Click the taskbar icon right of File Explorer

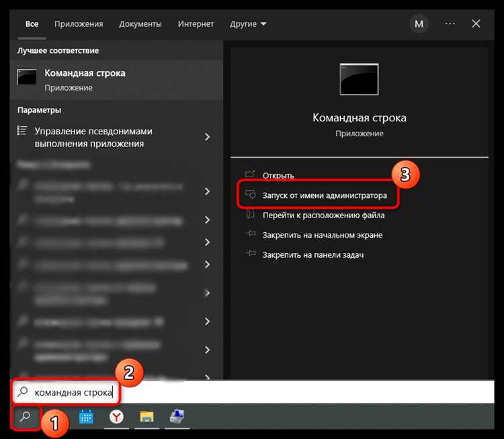[177, 417]
